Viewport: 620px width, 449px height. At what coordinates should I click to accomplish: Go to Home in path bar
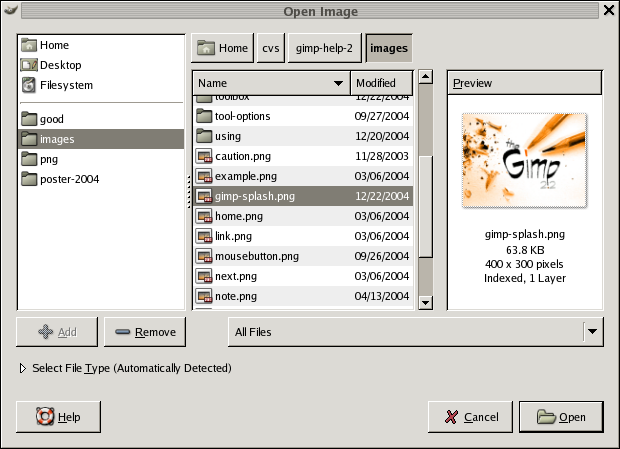coord(222,48)
